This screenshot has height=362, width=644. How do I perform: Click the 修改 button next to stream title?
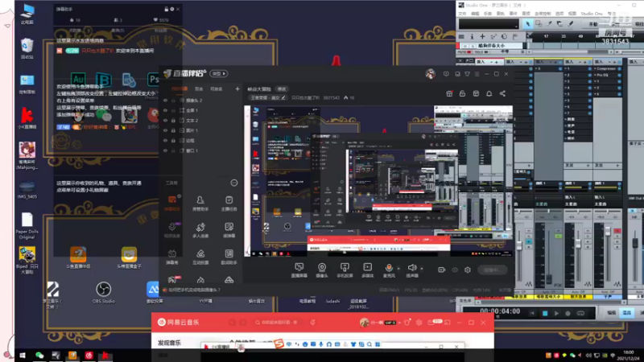click(x=281, y=88)
